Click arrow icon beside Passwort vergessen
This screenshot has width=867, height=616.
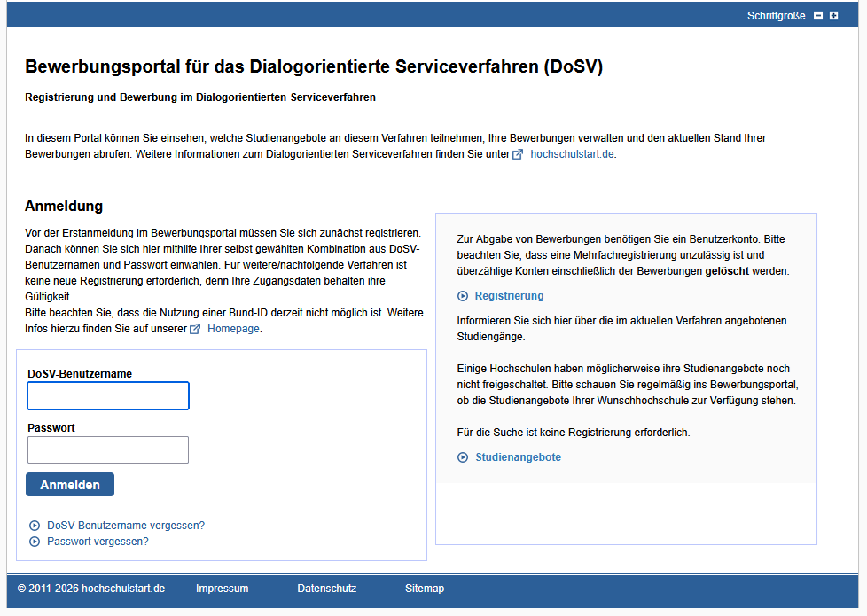click(x=35, y=542)
